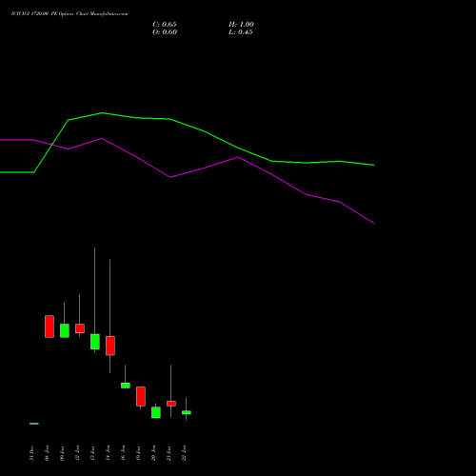This screenshot has width=476, height=476.
Task: Select the green candle for 20 Jan
Action: 156,412
